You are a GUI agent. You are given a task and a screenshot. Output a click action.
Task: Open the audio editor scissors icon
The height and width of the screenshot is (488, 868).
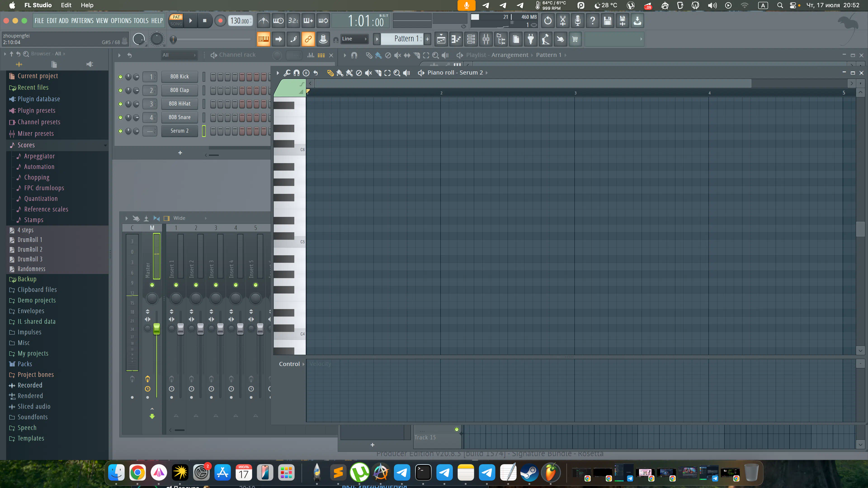click(562, 21)
